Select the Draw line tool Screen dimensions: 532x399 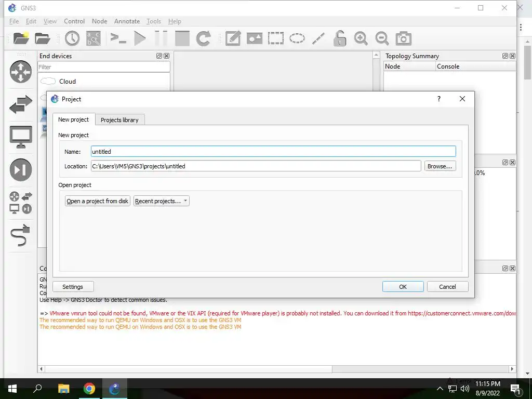pos(318,38)
